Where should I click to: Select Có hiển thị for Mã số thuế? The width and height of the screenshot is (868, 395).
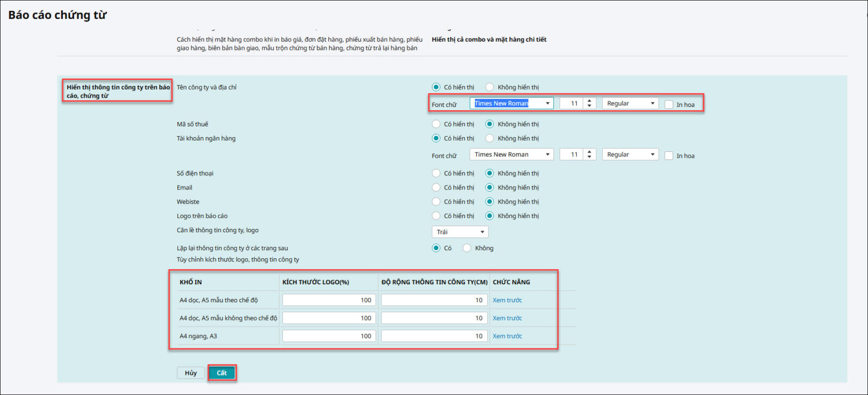point(436,124)
